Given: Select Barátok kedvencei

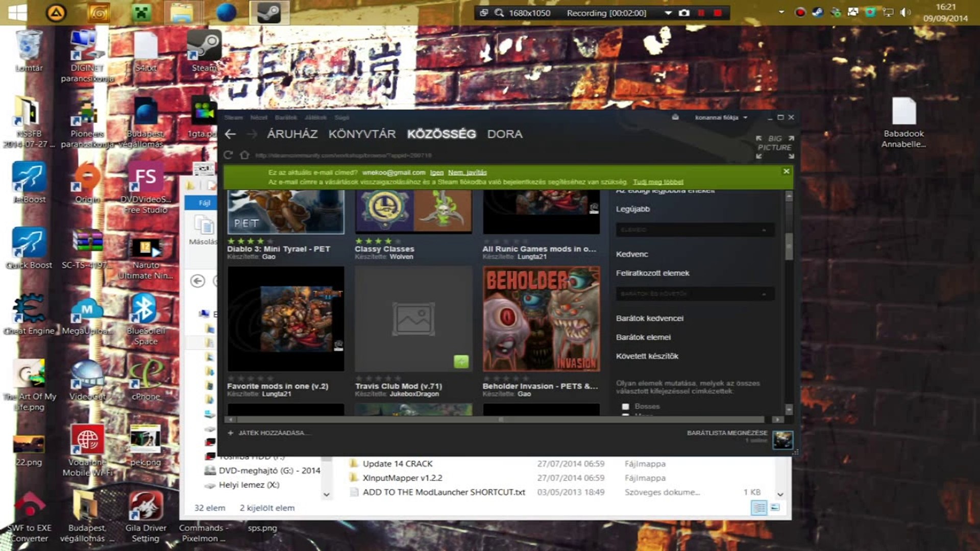Looking at the screenshot, I should tap(649, 318).
